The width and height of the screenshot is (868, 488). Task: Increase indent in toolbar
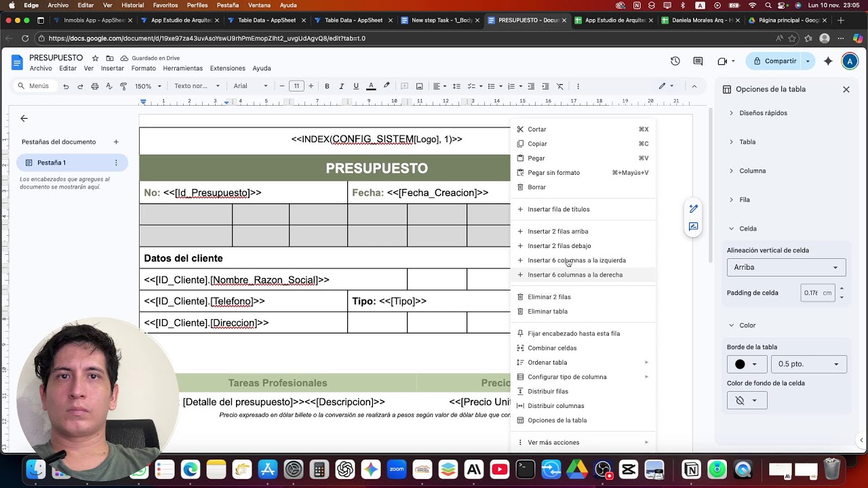coord(545,86)
